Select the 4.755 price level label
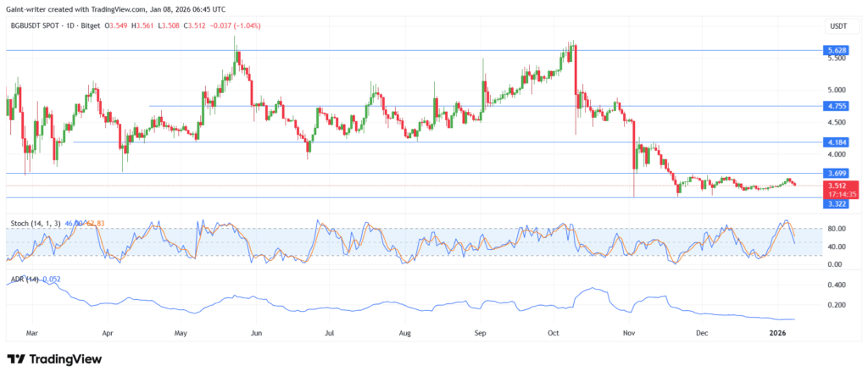This screenshot has width=868, height=377. click(835, 106)
